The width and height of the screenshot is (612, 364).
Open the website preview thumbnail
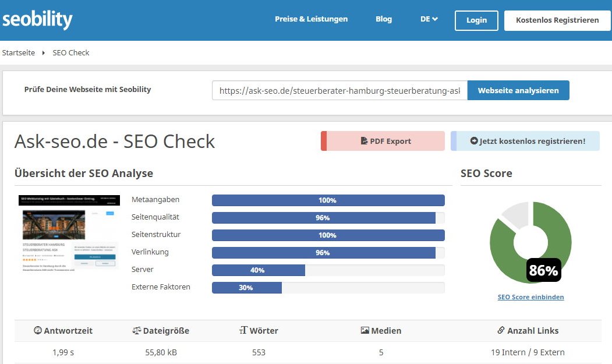coord(69,233)
